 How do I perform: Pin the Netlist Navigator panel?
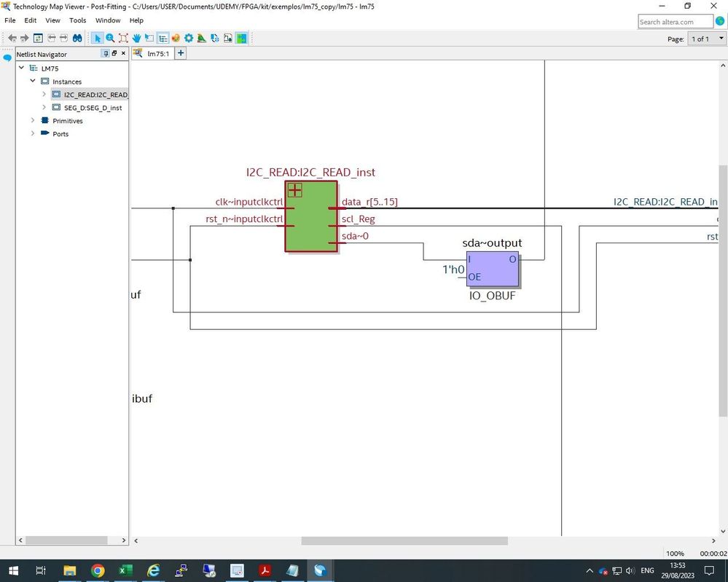pos(106,54)
